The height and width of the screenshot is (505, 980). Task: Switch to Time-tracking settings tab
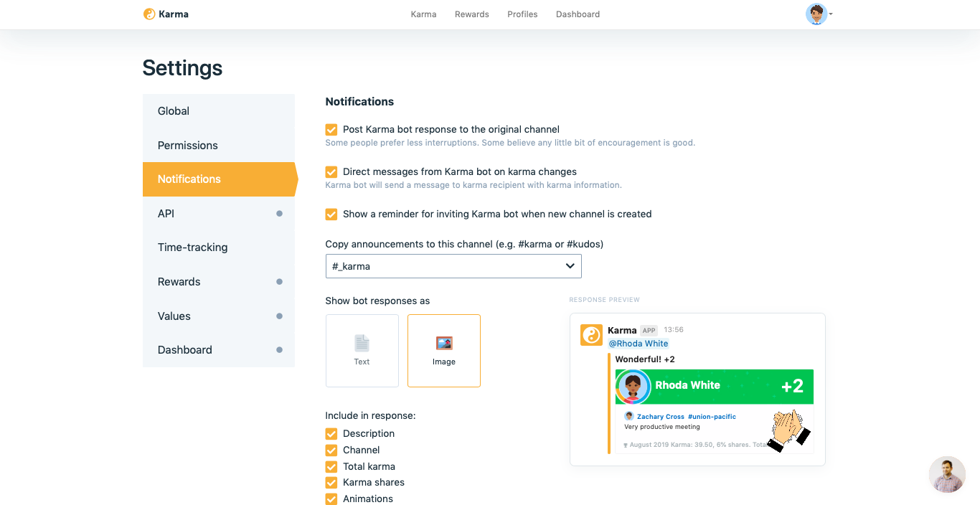(x=219, y=247)
